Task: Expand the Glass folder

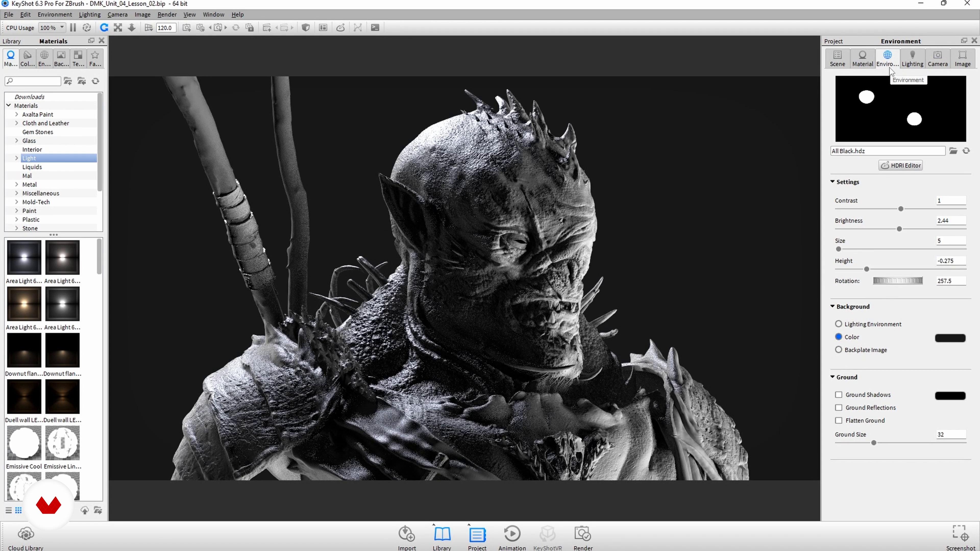Action: 17,140
